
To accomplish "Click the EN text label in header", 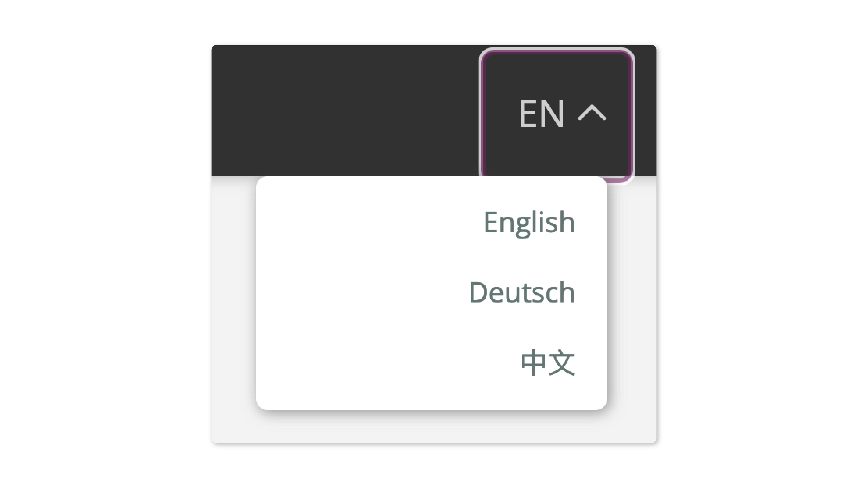I will [541, 113].
